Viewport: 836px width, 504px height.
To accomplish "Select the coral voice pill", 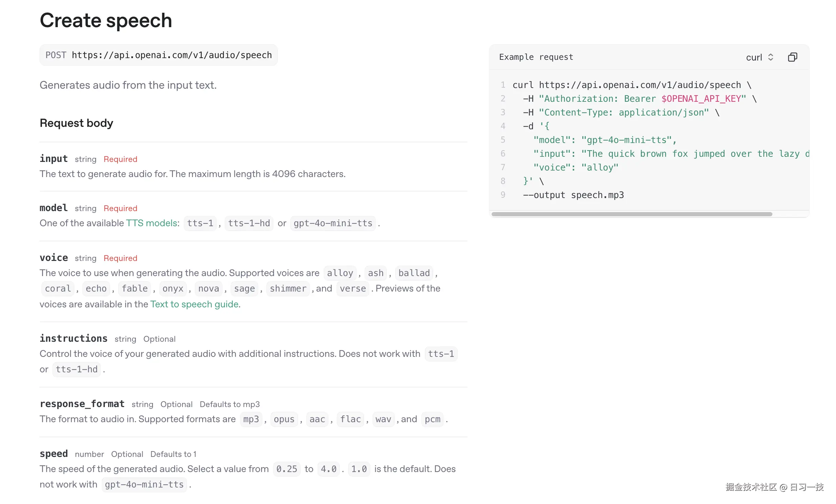I will click(x=57, y=288).
